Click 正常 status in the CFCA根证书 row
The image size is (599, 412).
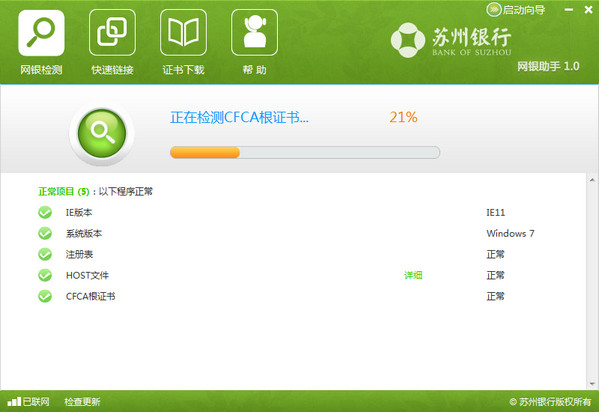tap(495, 297)
